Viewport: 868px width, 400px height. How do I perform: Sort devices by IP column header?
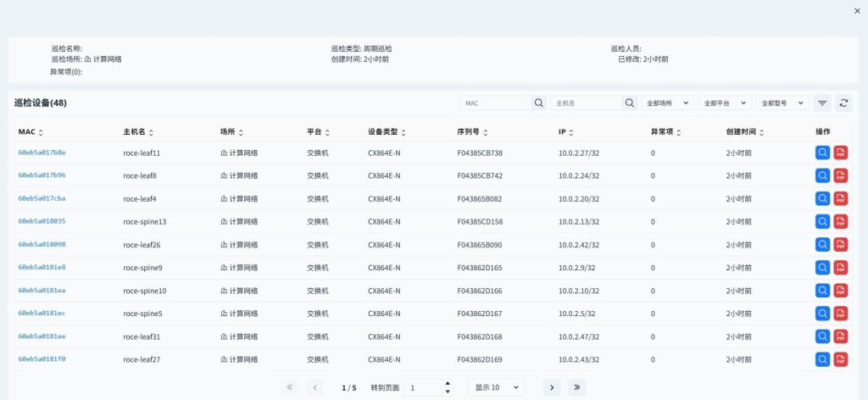(565, 132)
